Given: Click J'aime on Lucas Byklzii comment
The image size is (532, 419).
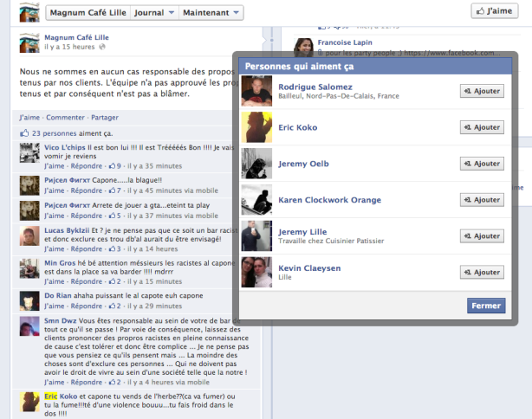Looking at the screenshot, I should [55, 248].
